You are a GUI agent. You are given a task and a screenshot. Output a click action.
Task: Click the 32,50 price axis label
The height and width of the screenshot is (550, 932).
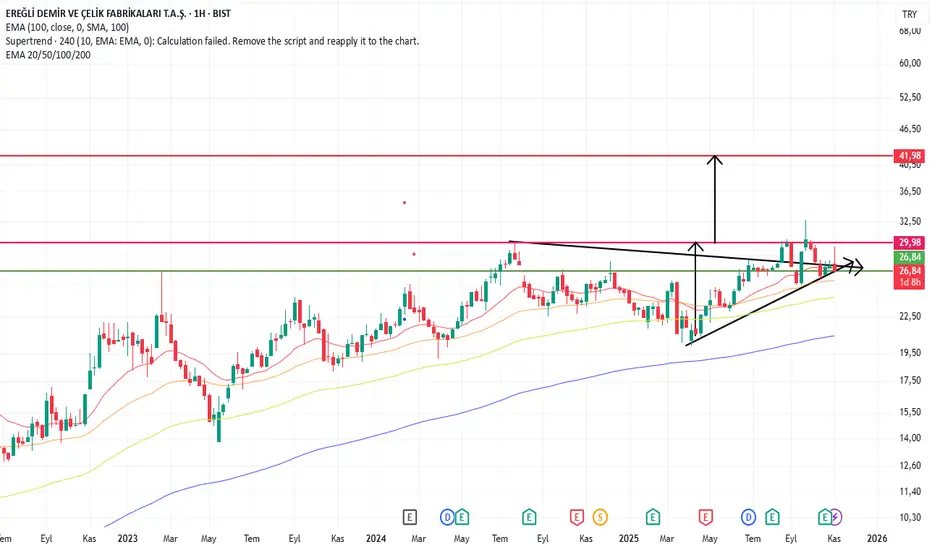point(910,221)
